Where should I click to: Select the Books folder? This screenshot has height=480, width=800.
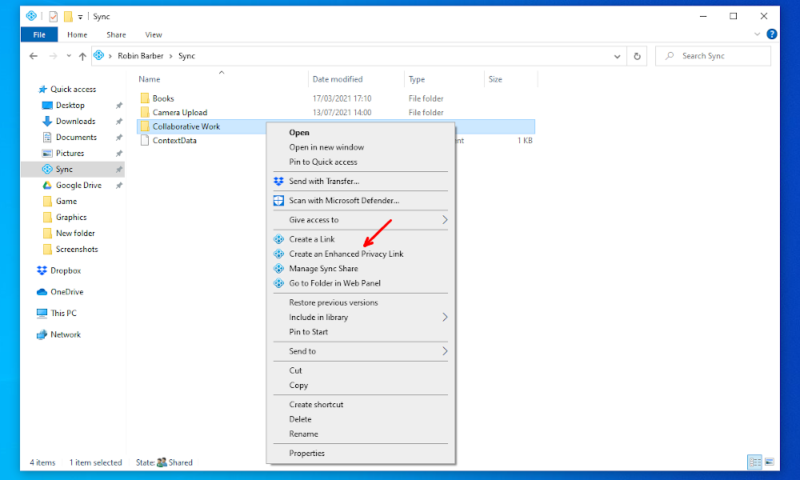pos(163,98)
